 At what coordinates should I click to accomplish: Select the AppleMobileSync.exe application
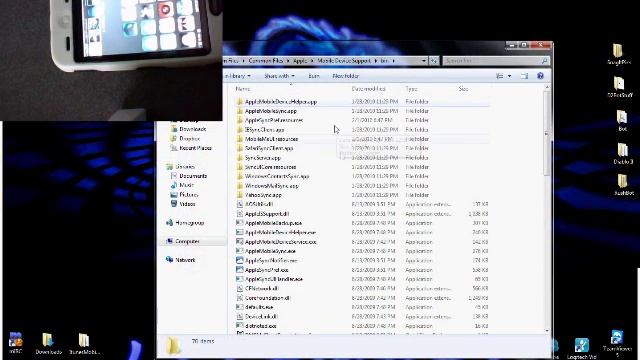pos(270,251)
